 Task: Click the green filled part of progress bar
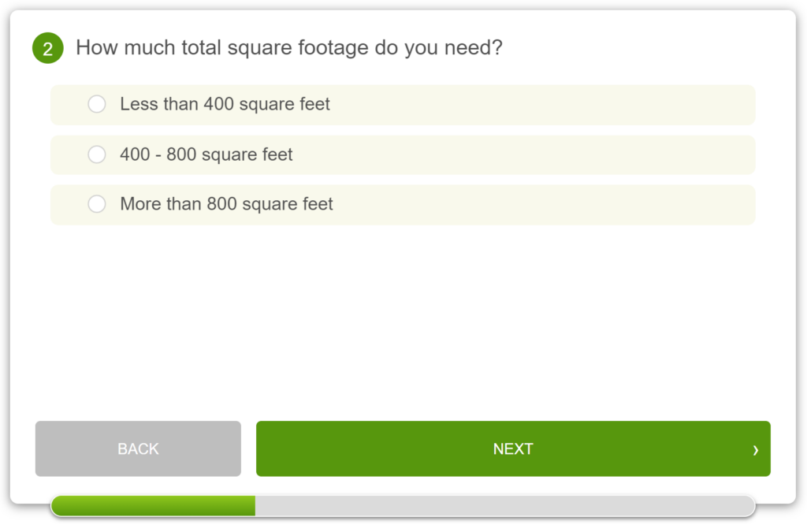[x=154, y=506]
